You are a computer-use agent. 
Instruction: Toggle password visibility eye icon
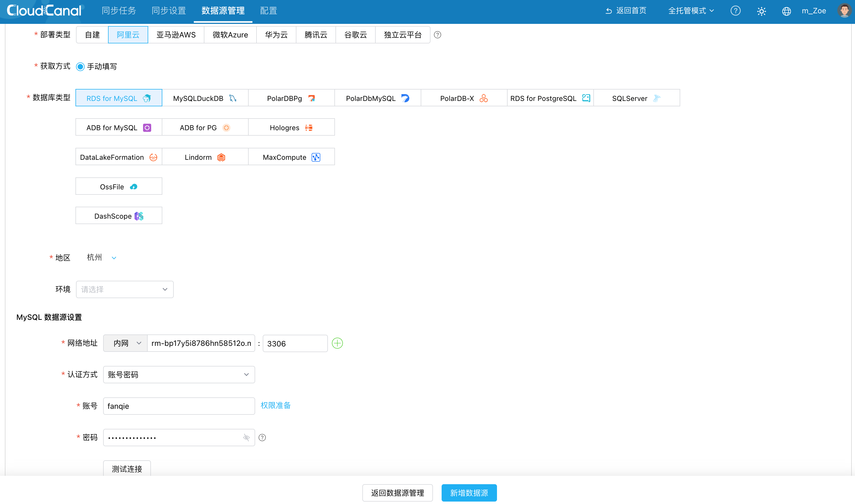point(246,438)
